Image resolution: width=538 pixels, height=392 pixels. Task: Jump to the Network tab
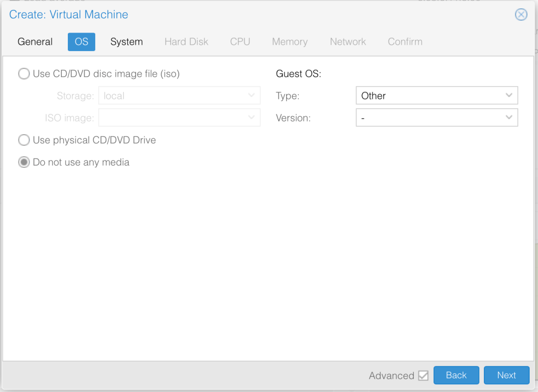click(x=348, y=42)
